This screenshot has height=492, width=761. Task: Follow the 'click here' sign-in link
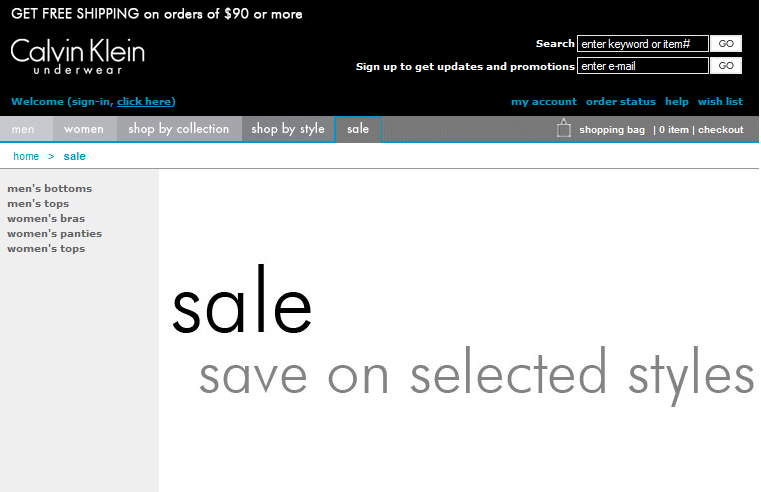pyautogui.click(x=144, y=102)
